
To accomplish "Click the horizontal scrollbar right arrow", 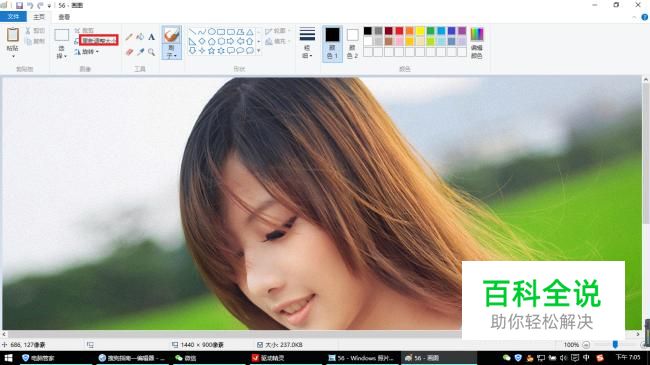I will click(x=638, y=334).
